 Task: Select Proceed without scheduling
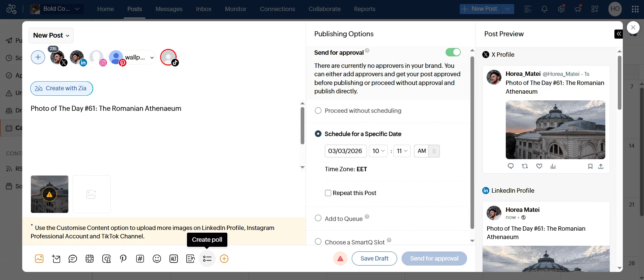(318, 110)
